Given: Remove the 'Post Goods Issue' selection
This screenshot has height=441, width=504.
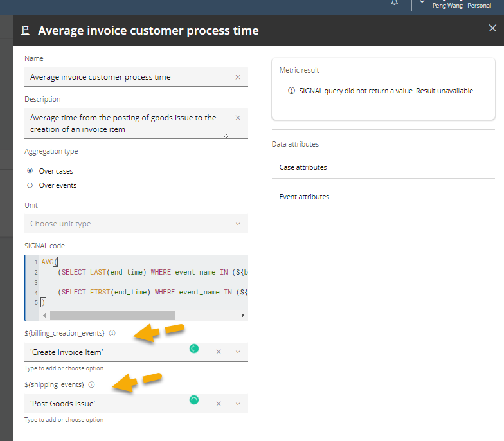Looking at the screenshot, I should pyautogui.click(x=219, y=404).
